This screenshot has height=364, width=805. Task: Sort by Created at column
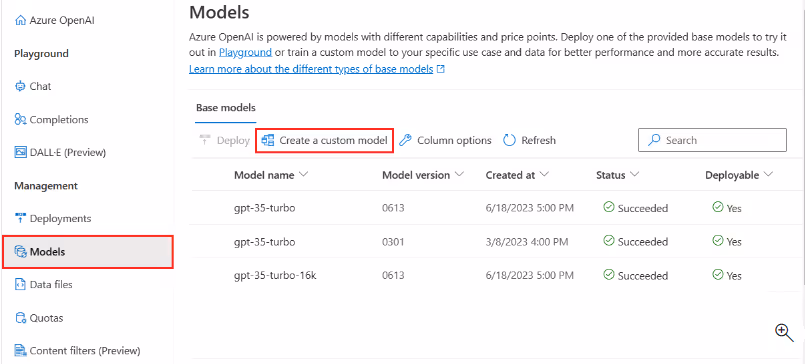pos(518,175)
